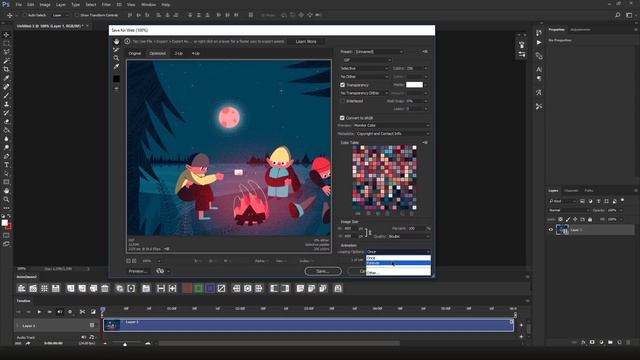Toggle audio mute button in Timeline controls
This screenshot has height=360, width=640.
coord(60,312)
